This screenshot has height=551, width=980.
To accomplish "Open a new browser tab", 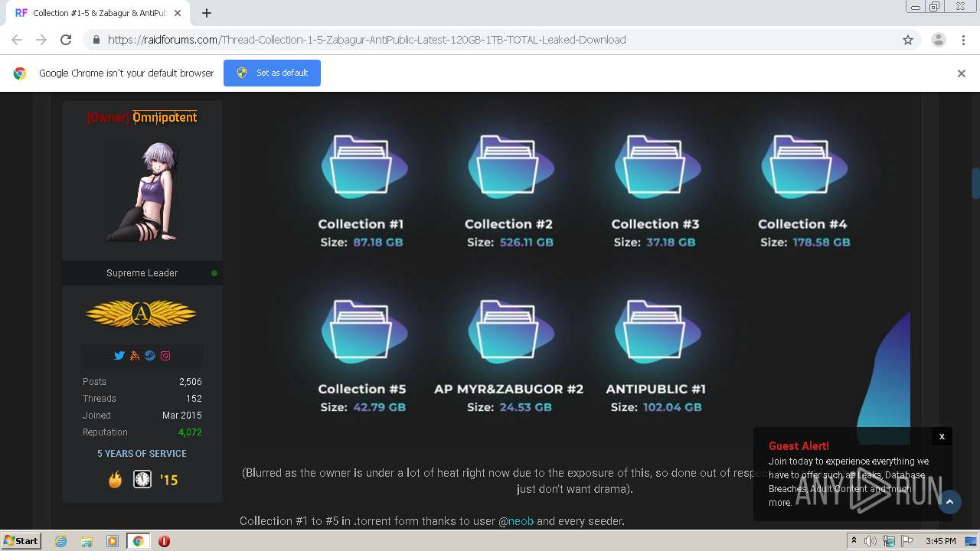I will click(207, 13).
